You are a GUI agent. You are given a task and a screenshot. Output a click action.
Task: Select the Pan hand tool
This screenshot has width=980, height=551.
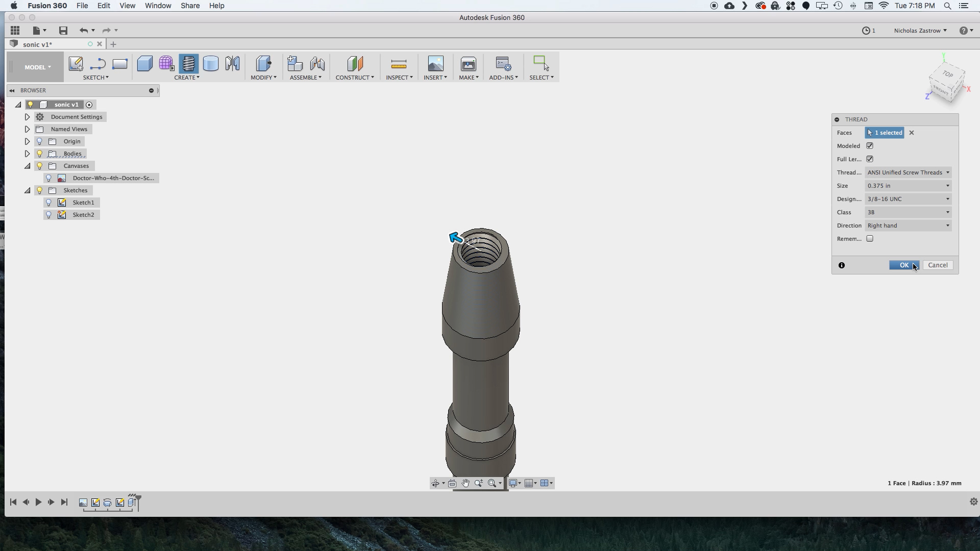tap(465, 483)
